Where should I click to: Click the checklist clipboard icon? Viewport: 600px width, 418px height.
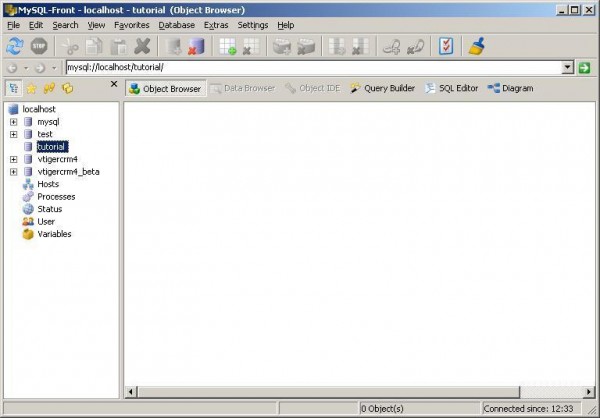click(x=446, y=47)
